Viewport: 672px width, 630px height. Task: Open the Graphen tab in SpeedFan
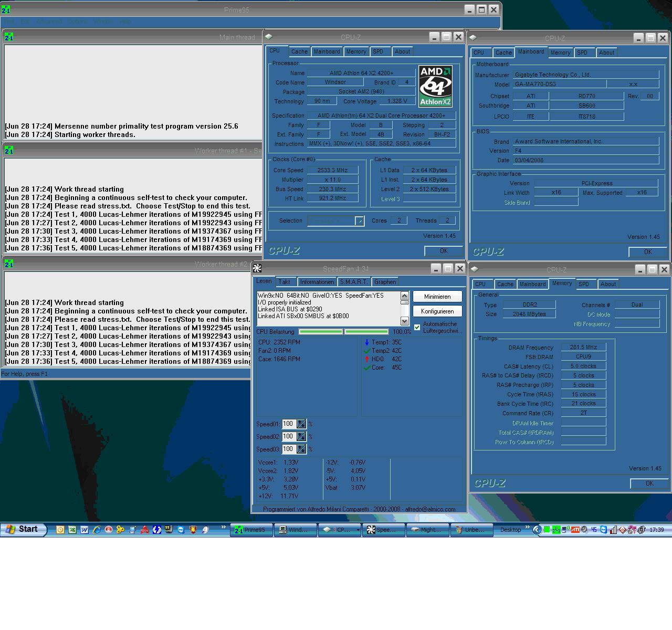[385, 282]
